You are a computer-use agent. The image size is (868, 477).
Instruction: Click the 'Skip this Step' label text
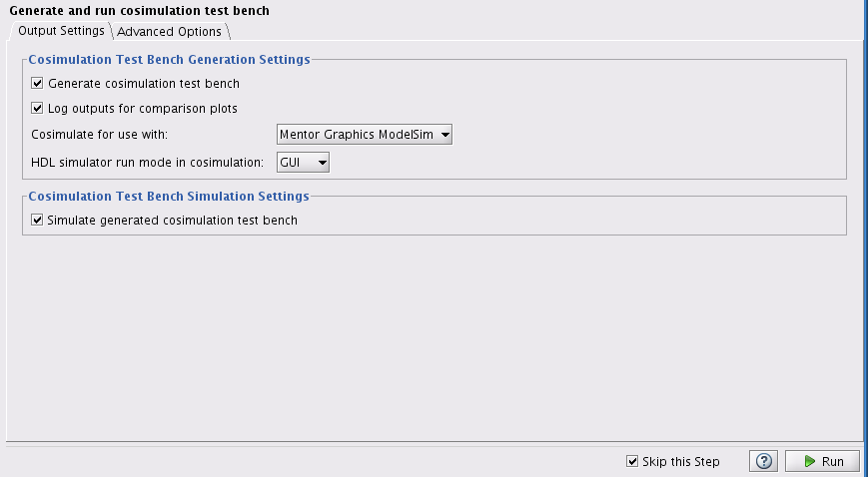[x=682, y=461]
